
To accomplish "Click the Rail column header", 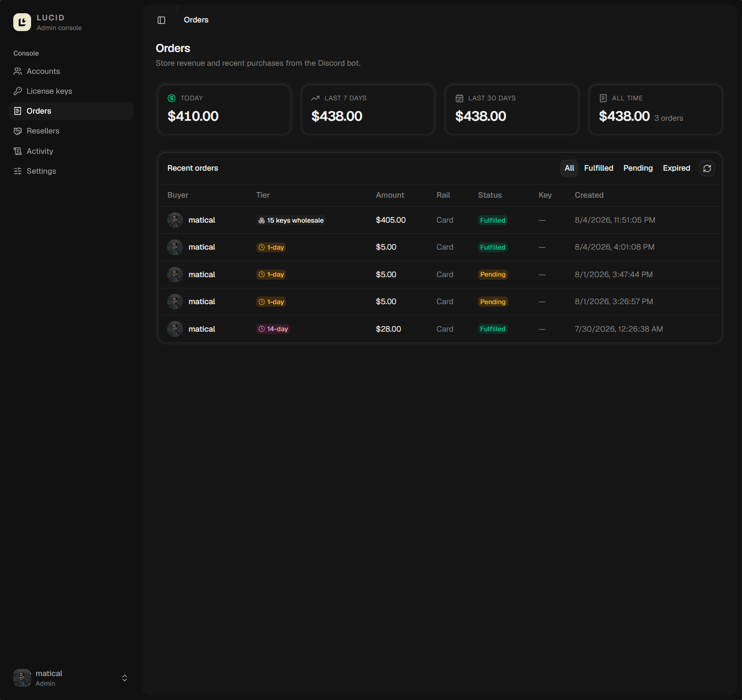I will (443, 195).
